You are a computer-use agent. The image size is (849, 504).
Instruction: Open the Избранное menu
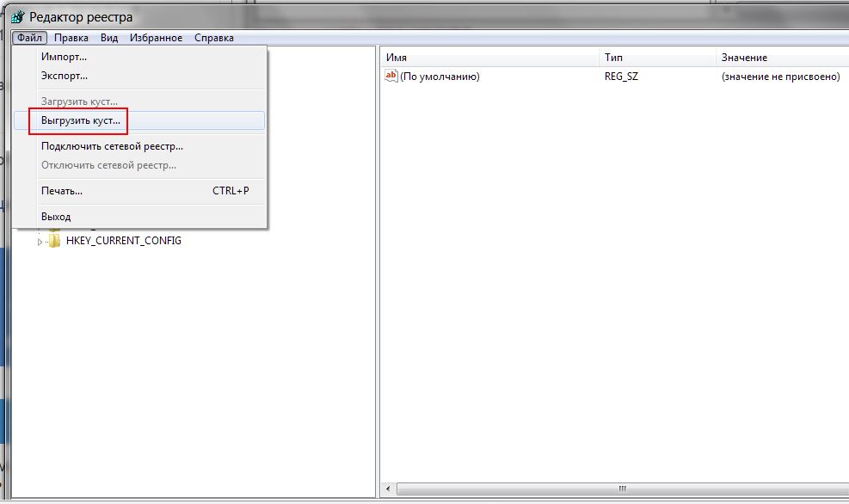156,38
